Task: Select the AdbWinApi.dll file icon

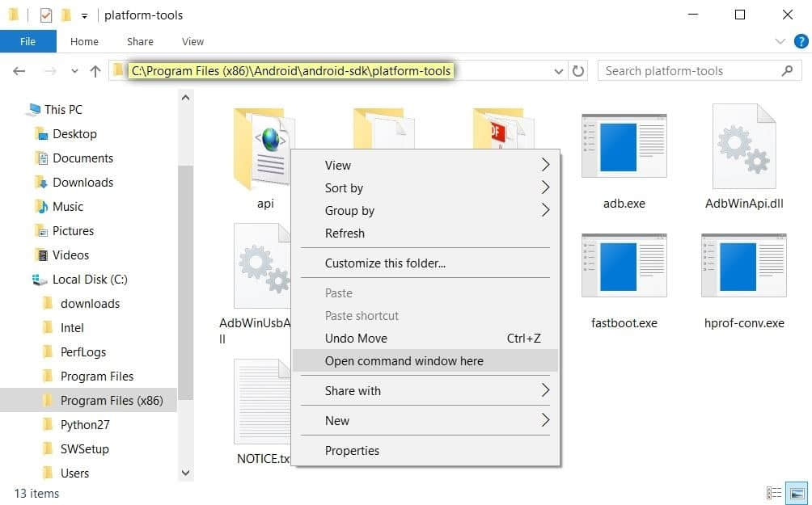Action: pyautogui.click(x=743, y=146)
